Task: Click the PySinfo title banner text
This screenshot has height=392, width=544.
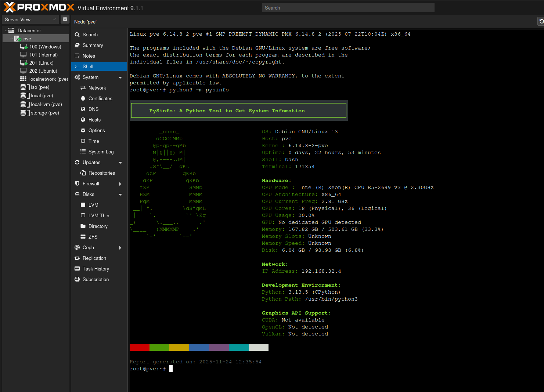Action: (227, 110)
